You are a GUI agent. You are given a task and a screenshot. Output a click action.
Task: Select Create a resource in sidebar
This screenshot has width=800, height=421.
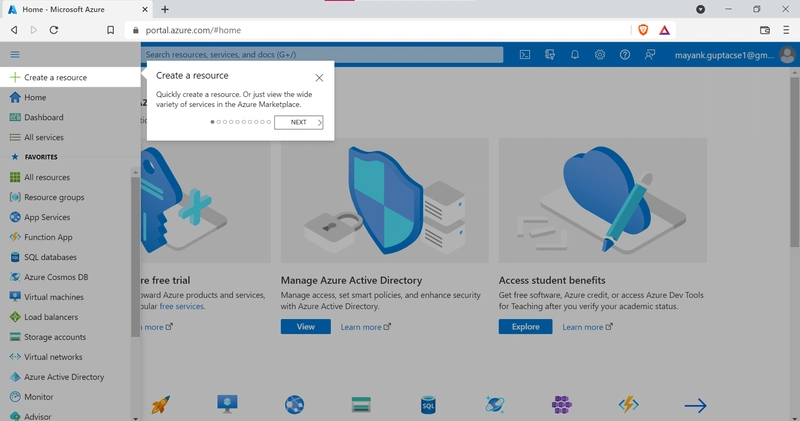(70, 77)
